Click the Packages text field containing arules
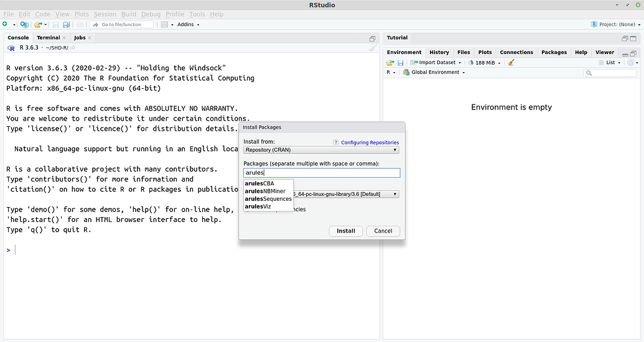Viewport: 644px width, 342px height. [322, 173]
